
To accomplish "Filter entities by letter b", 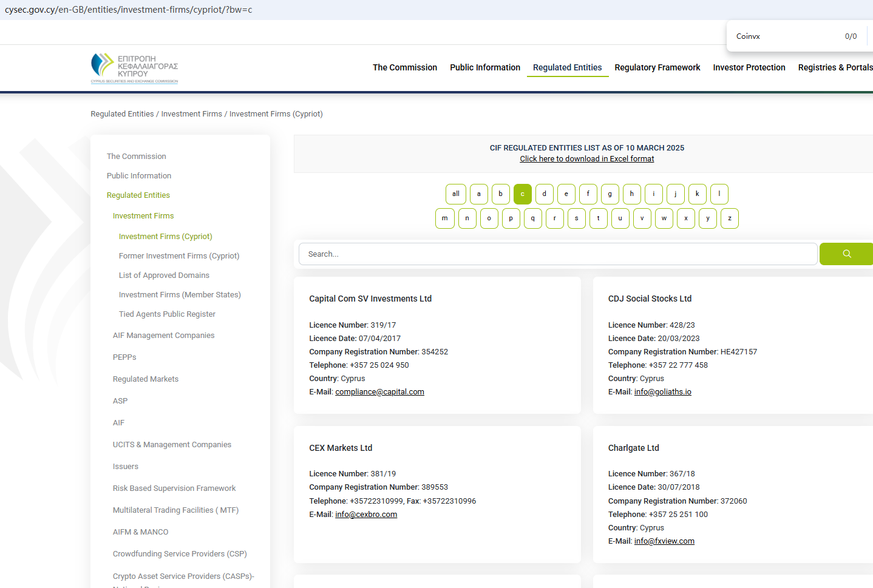I will click(501, 194).
